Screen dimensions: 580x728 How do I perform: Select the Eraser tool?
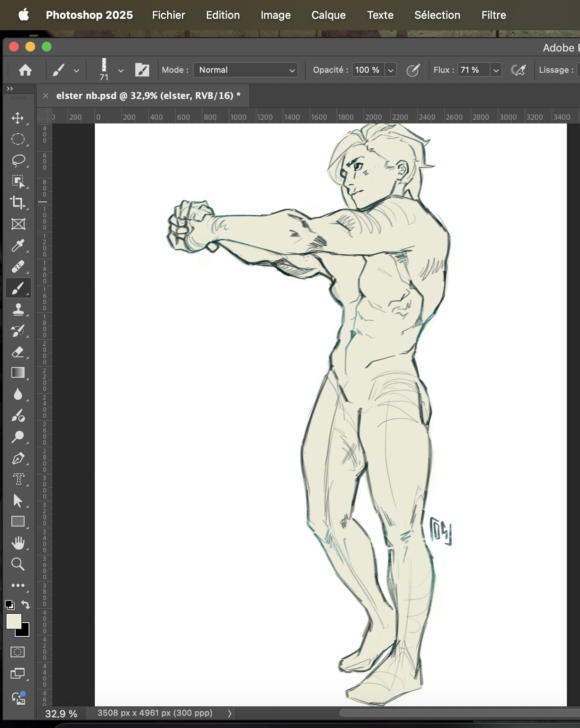point(18,352)
